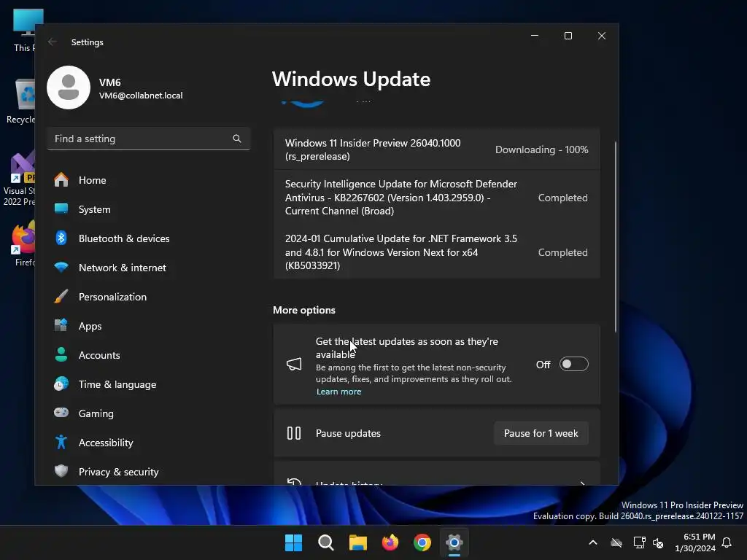Select the 2024-01 Cumulative Update KB5033921 entry
The image size is (747, 560).
437,252
